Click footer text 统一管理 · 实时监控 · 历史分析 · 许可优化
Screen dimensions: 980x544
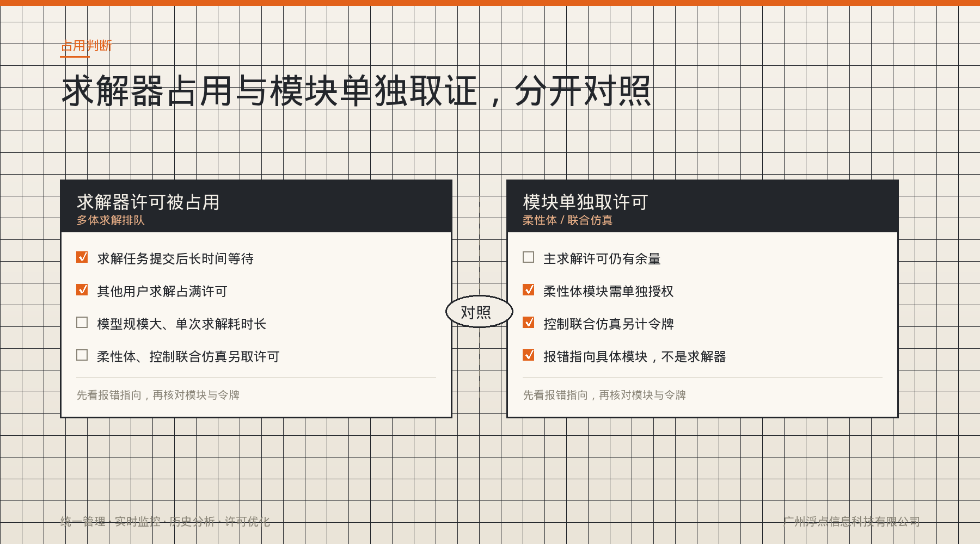pyautogui.click(x=165, y=522)
